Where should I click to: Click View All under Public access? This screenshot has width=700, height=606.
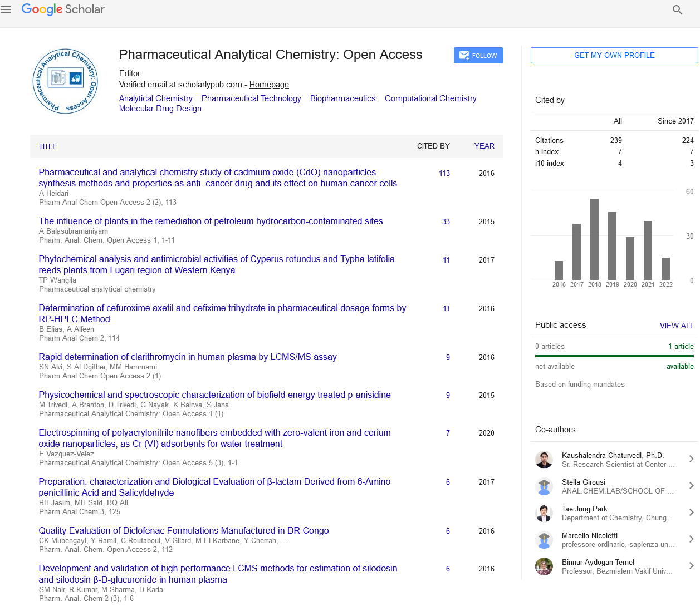coord(677,326)
